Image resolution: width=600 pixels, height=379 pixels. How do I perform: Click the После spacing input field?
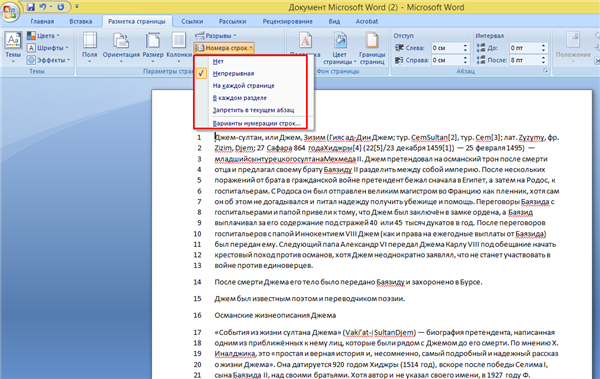[x=524, y=60]
